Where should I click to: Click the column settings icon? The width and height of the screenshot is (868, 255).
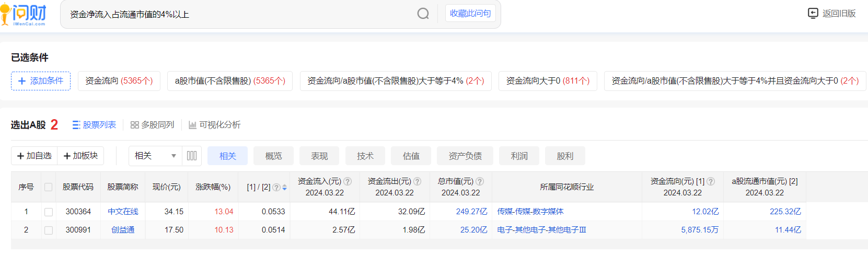[192, 156]
